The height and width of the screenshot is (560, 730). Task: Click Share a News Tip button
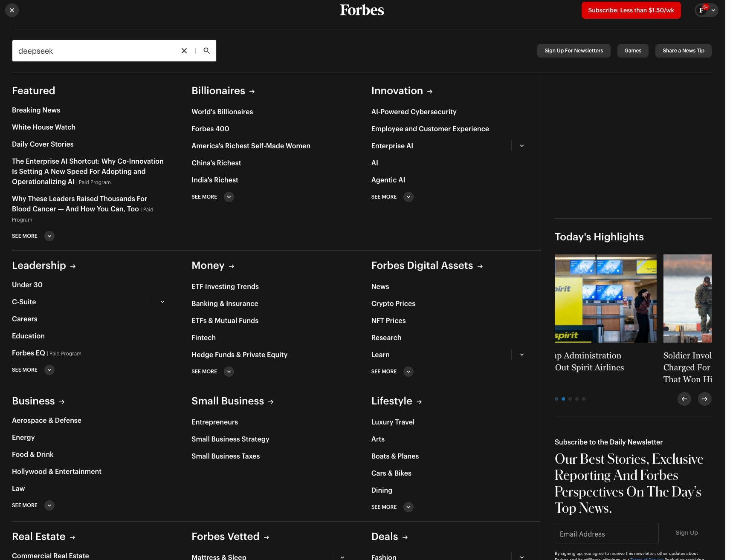coord(684,51)
